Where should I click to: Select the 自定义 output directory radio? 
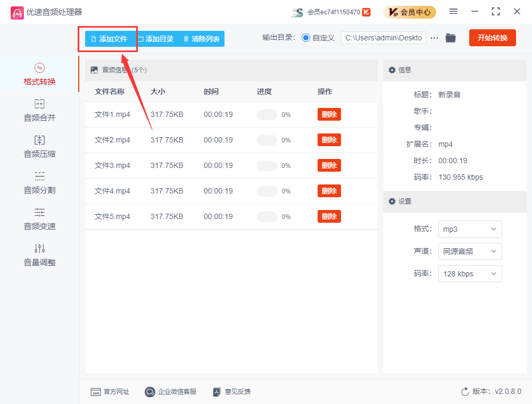[306, 38]
